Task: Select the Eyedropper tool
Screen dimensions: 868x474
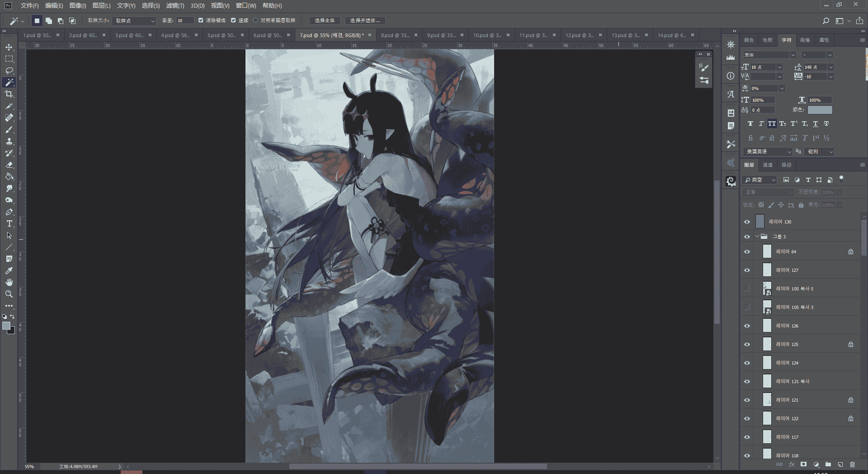Action: point(9,270)
